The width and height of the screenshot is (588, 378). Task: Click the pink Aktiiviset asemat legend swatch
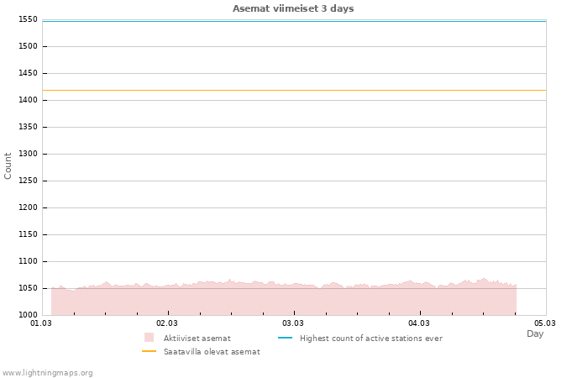150,338
